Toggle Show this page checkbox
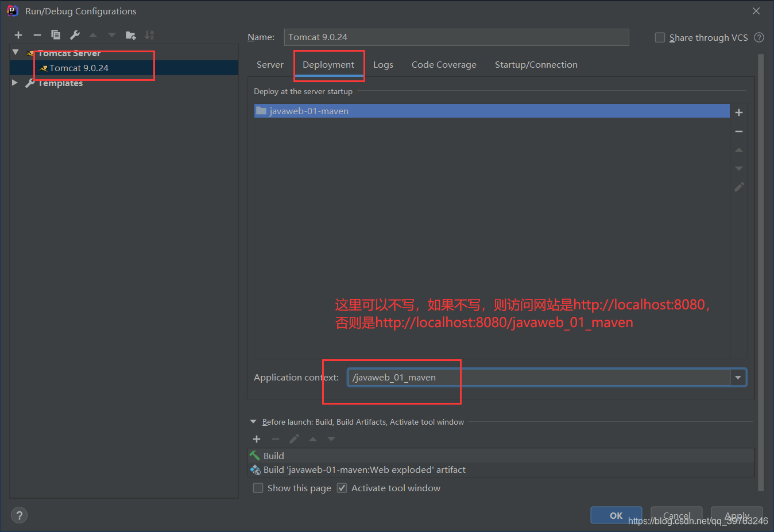The width and height of the screenshot is (774, 532). 258,488
